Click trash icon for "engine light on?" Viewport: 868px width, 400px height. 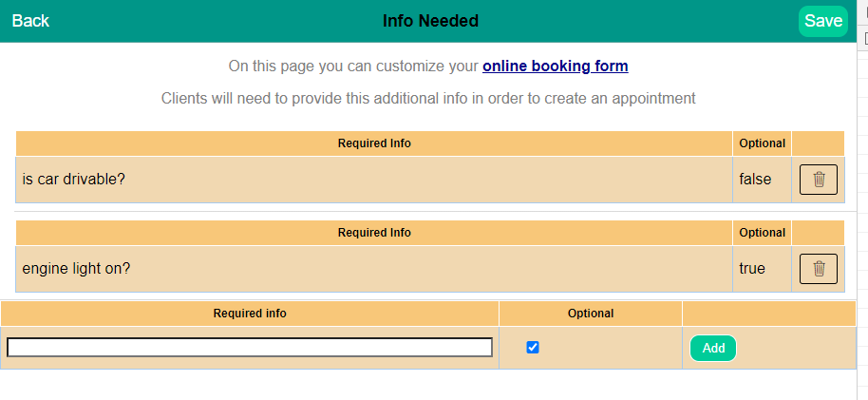tap(818, 269)
